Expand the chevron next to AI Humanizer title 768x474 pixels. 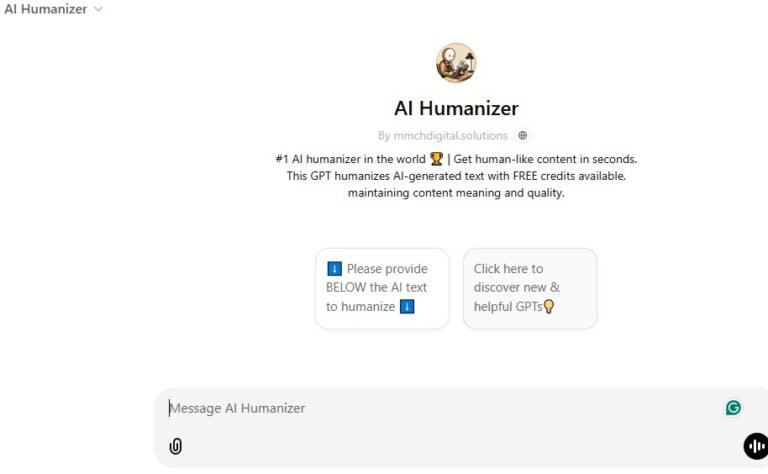coord(98,9)
